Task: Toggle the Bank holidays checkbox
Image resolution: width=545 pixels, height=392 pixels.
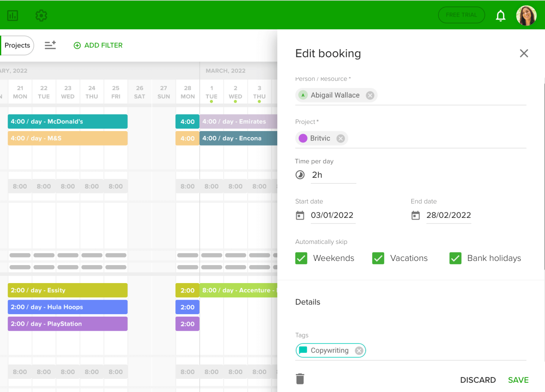Action: point(455,258)
